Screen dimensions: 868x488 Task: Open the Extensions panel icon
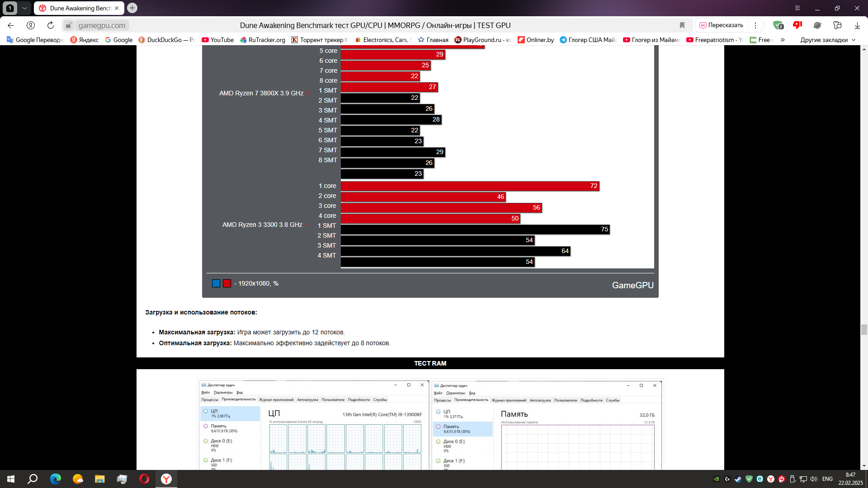click(837, 25)
